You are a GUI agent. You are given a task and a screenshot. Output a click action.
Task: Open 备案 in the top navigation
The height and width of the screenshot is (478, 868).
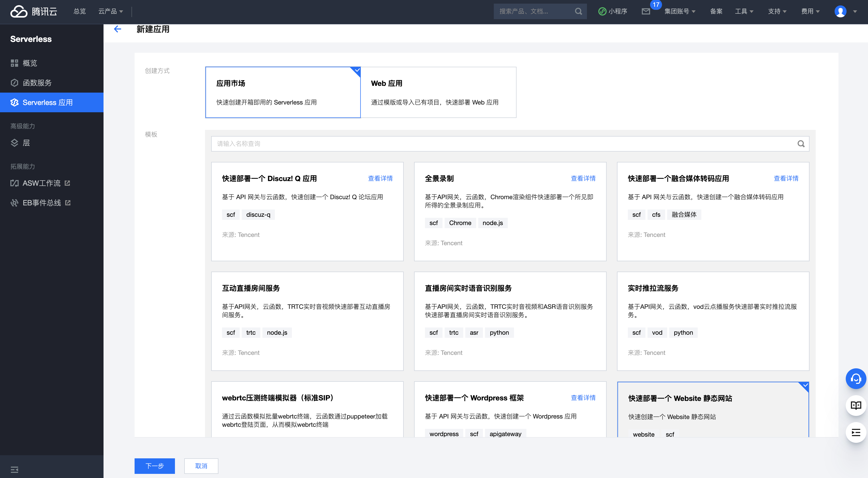click(716, 11)
